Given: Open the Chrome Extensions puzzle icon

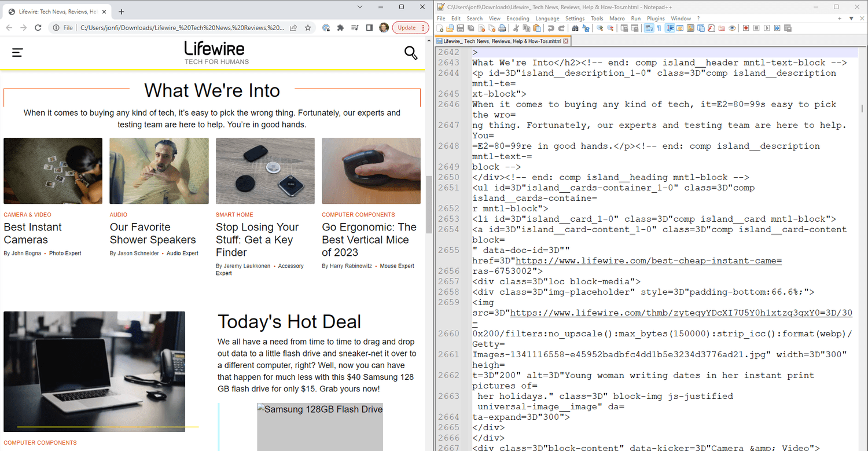Looking at the screenshot, I should tap(340, 27).
